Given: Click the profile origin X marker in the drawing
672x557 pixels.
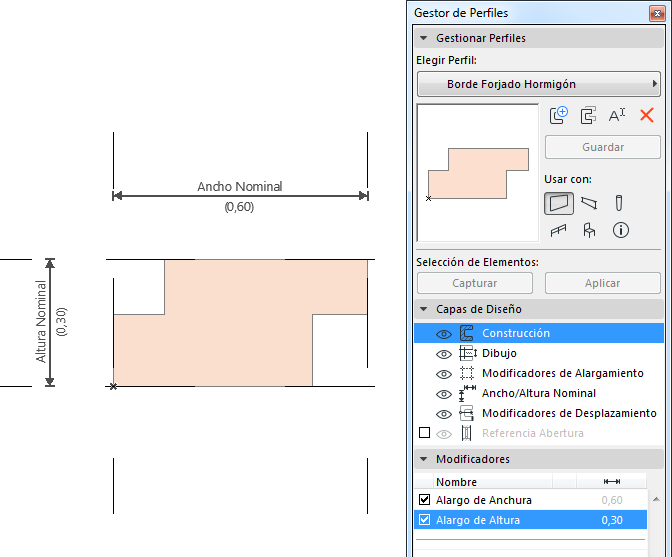Looking at the screenshot, I should click(113, 386).
